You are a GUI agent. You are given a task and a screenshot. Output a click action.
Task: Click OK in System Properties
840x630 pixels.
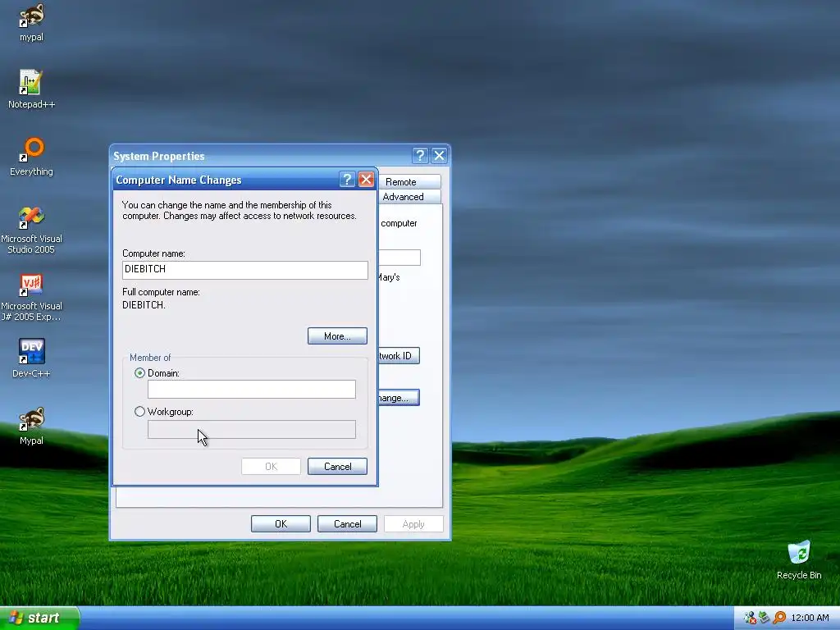coord(281,524)
